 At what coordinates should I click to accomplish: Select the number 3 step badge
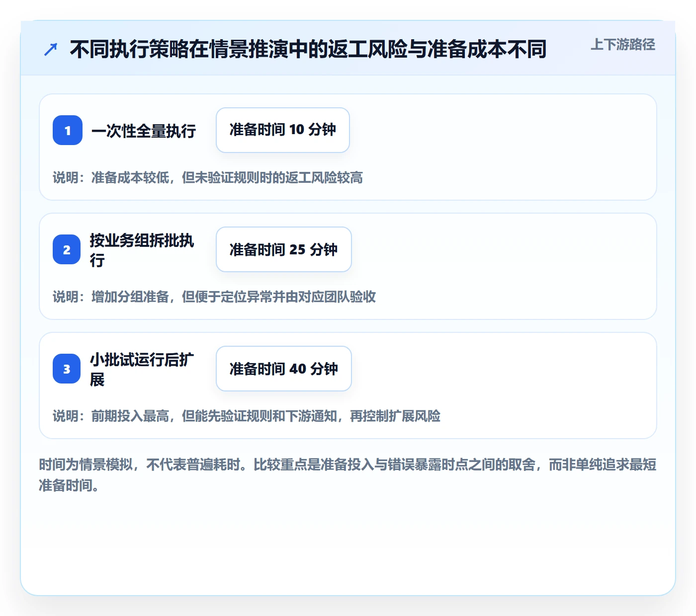click(x=67, y=369)
